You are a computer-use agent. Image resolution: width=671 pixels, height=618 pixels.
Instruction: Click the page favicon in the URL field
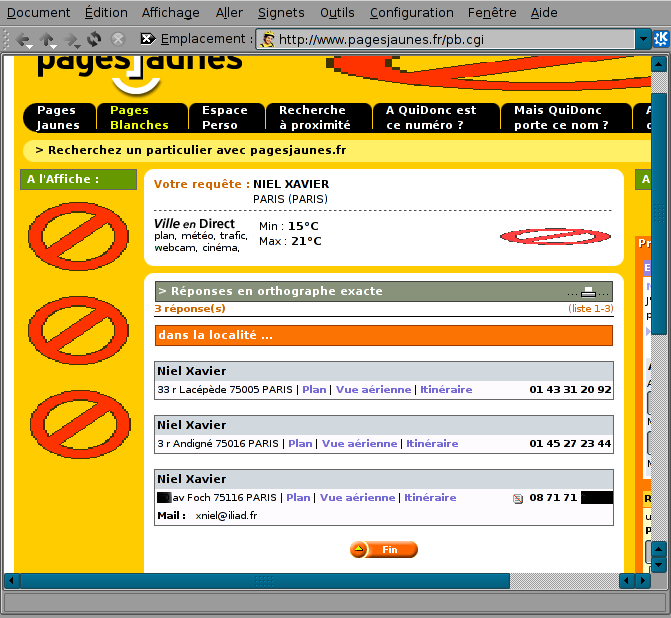pyautogui.click(x=268, y=40)
